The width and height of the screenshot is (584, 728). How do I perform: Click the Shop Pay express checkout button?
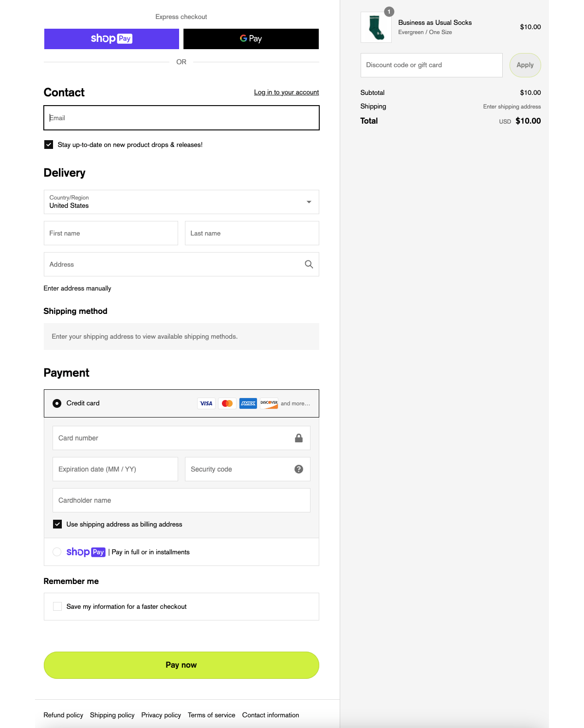[111, 38]
